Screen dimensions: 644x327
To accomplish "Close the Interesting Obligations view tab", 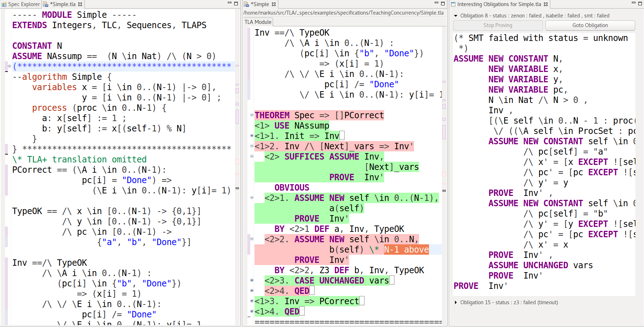I will point(546,4).
